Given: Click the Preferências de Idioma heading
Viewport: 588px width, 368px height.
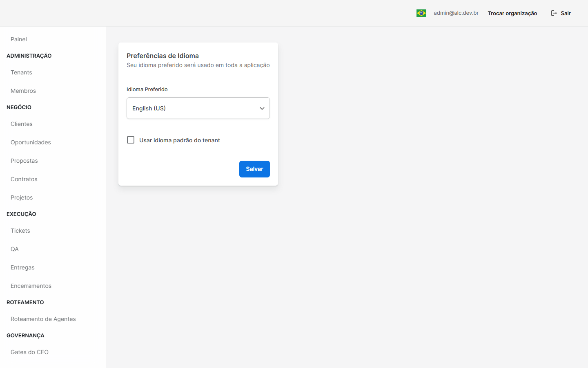Looking at the screenshot, I should (163, 56).
